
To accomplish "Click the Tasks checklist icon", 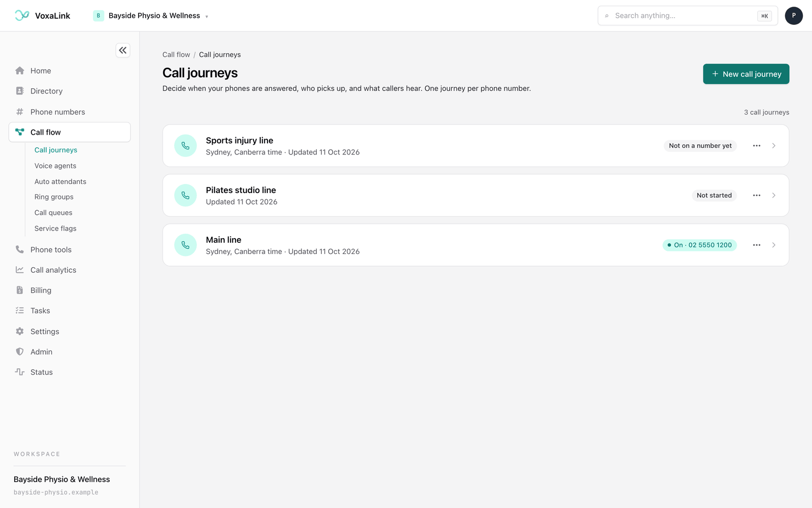I will coord(20,310).
